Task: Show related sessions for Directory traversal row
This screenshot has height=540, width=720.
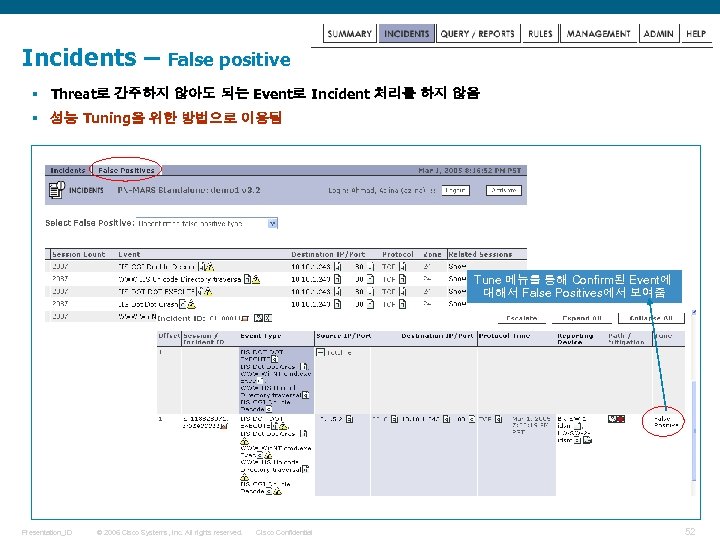Action: click(456, 279)
